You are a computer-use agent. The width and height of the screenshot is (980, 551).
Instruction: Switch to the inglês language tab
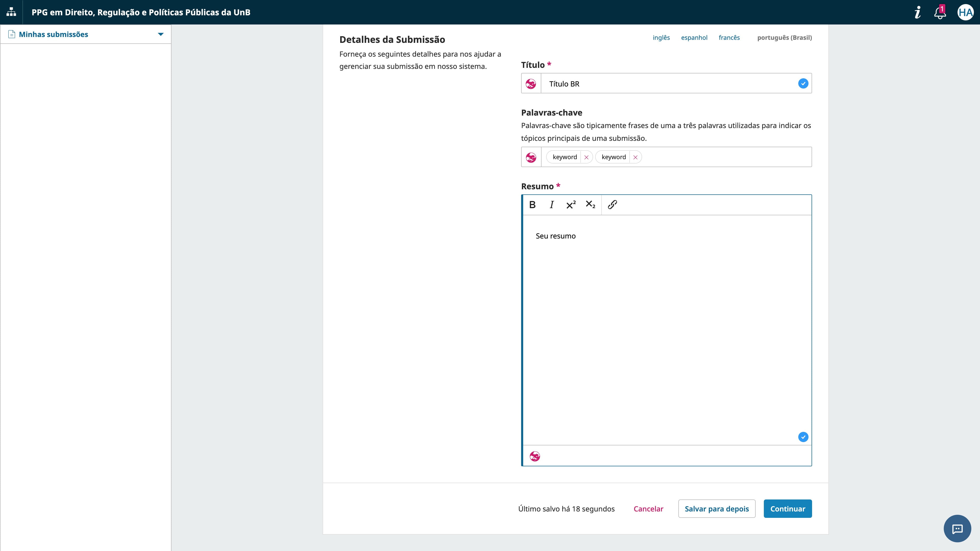(x=661, y=38)
